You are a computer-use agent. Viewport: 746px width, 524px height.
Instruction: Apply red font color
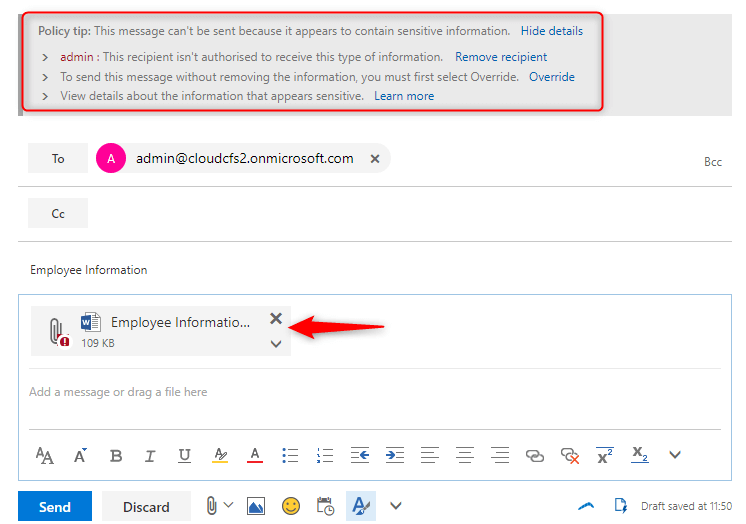pos(255,455)
